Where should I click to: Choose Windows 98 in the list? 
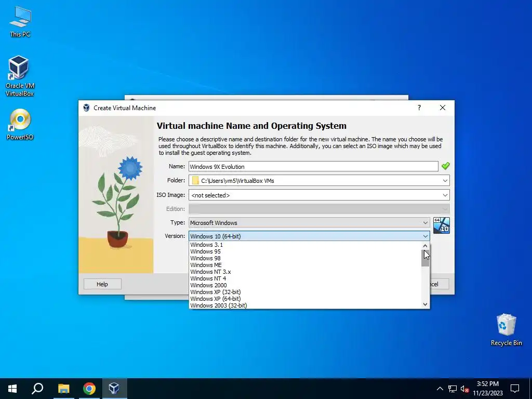(x=305, y=258)
